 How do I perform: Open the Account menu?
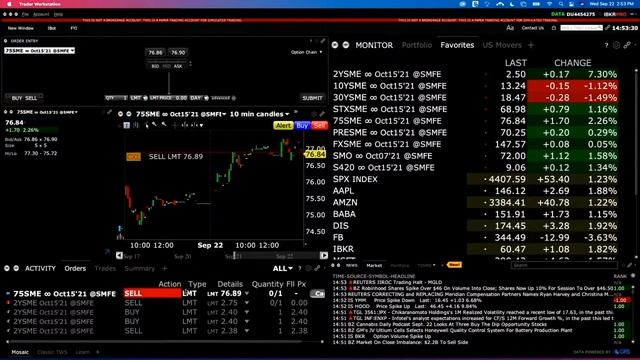click(41, 14)
